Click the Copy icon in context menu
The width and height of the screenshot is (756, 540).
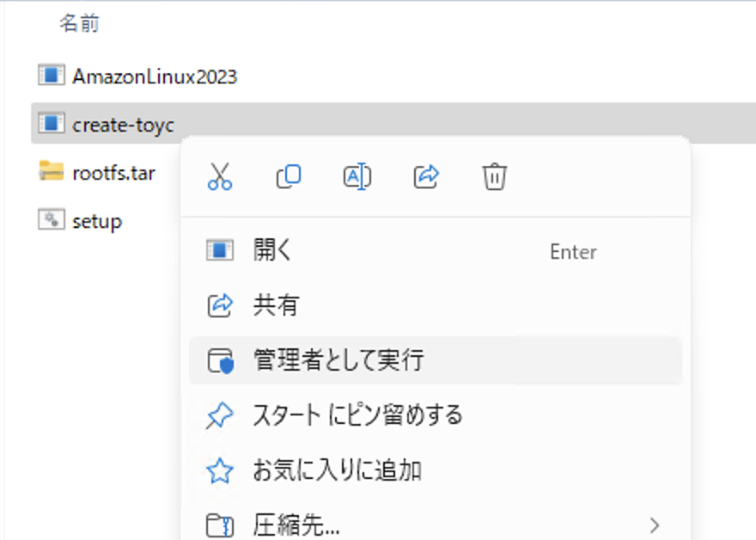coord(288,175)
